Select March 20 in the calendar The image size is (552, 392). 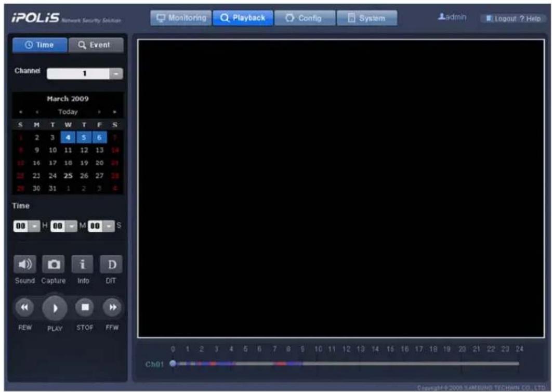click(x=99, y=163)
